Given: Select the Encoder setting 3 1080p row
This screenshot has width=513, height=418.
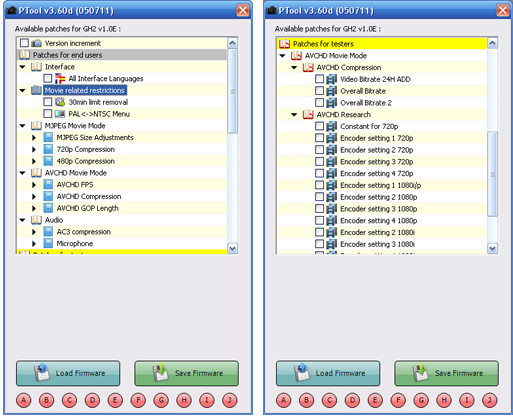Looking at the screenshot, I should [x=382, y=209].
